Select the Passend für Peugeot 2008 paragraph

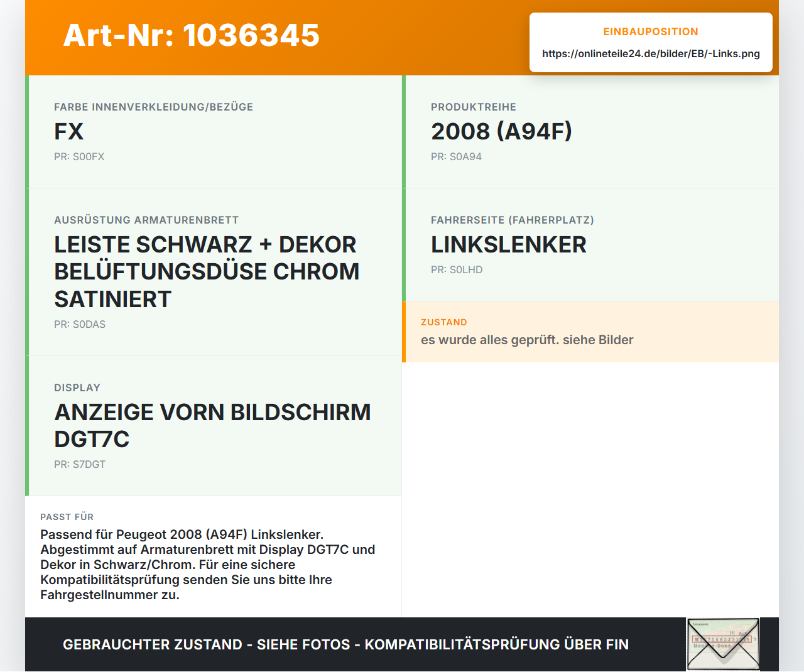pyautogui.click(x=208, y=565)
